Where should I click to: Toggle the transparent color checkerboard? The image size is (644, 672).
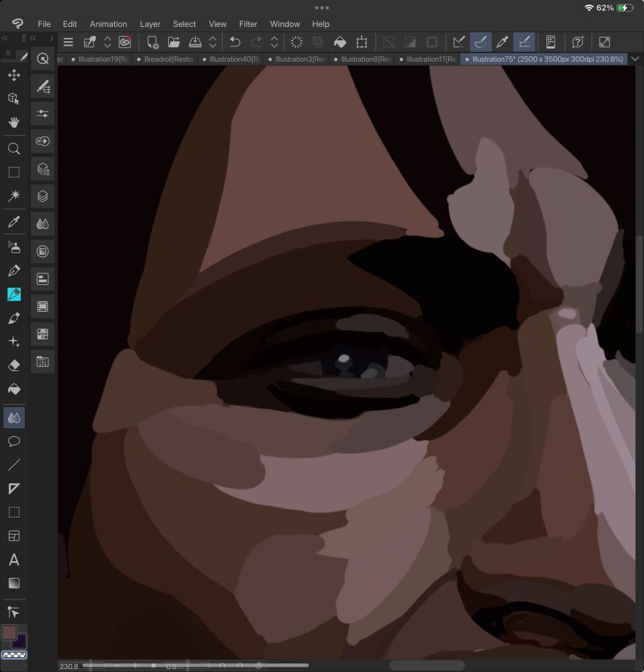(x=14, y=655)
